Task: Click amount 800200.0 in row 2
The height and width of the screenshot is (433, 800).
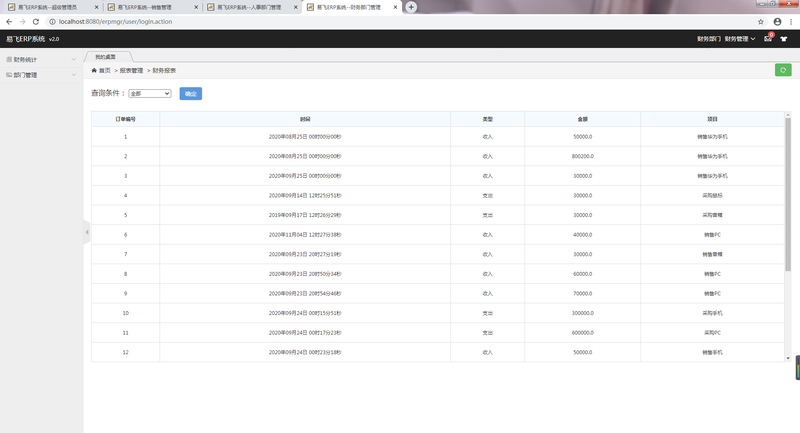Action: (x=583, y=157)
